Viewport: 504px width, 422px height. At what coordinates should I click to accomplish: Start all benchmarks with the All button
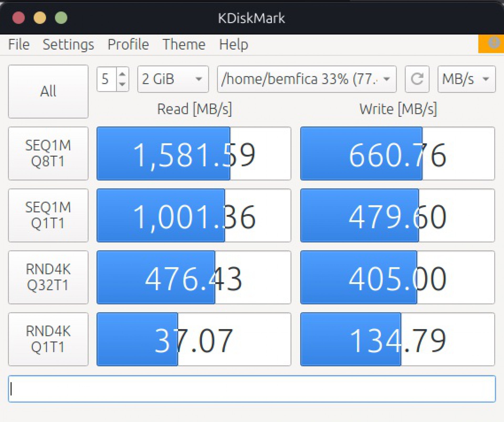coord(48,91)
